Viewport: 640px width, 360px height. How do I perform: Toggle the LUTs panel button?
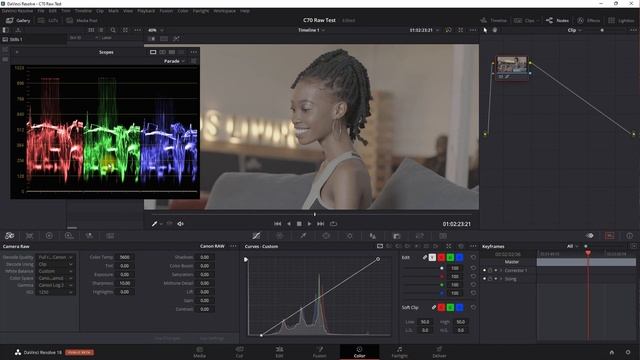(49, 20)
